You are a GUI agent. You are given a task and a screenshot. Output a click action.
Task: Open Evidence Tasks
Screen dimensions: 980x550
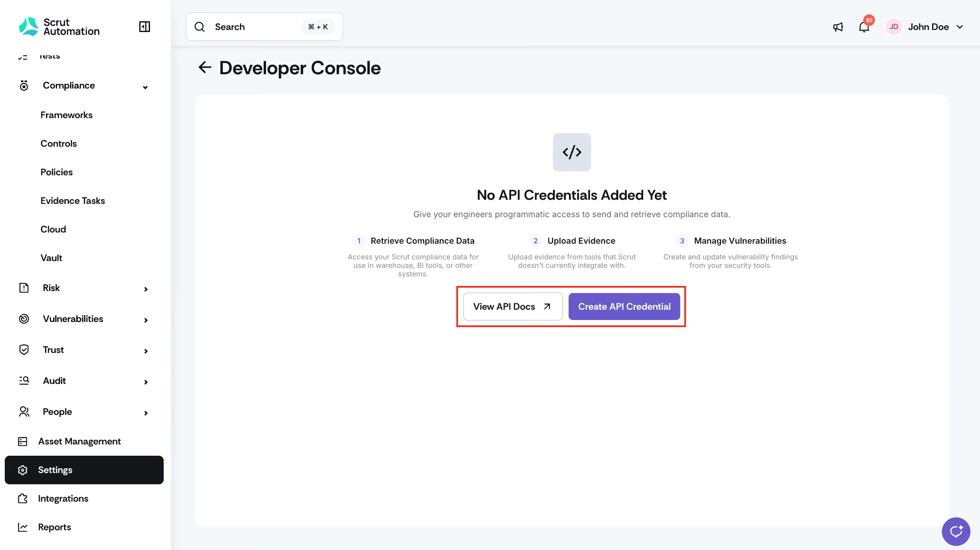pyautogui.click(x=73, y=200)
